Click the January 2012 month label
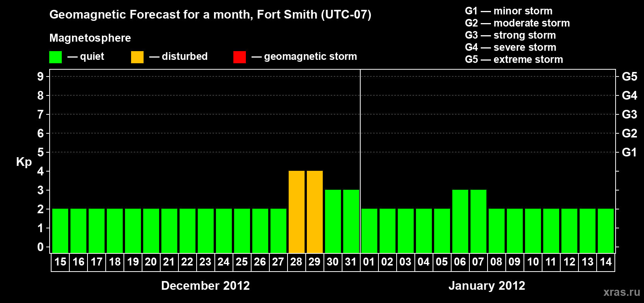 tap(487, 286)
